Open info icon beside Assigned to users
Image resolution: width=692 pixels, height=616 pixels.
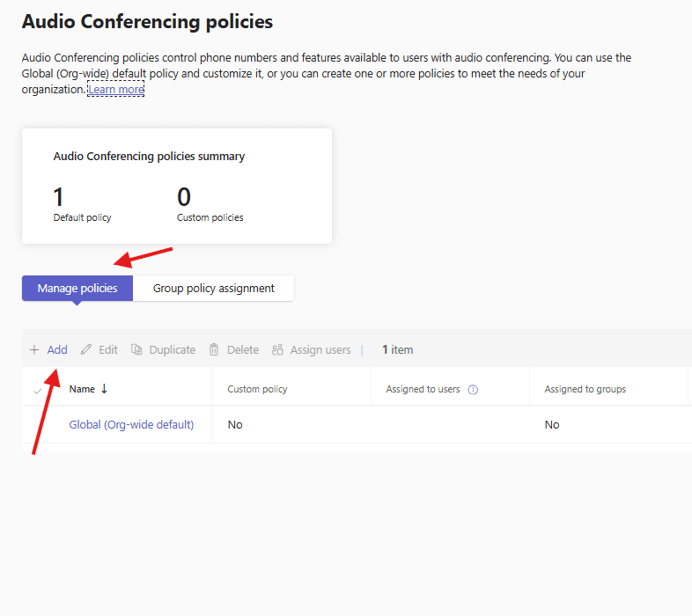point(473,390)
